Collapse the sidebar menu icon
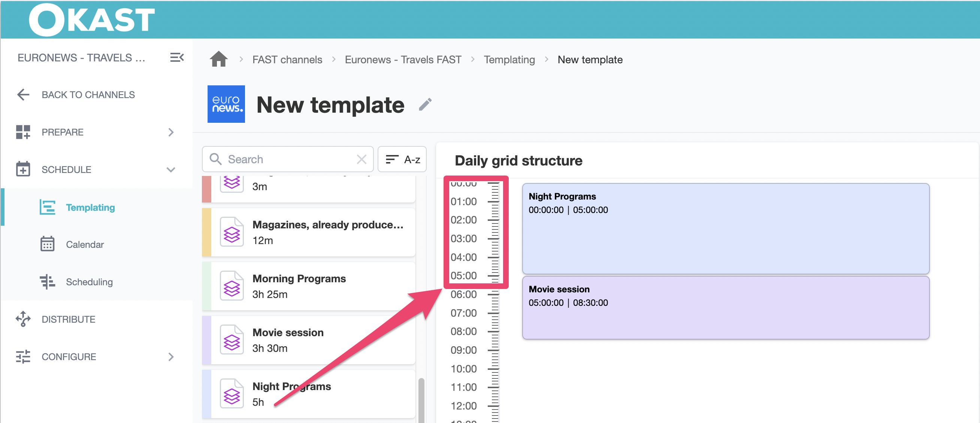Viewport: 980px width, 423px height. click(x=176, y=57)
